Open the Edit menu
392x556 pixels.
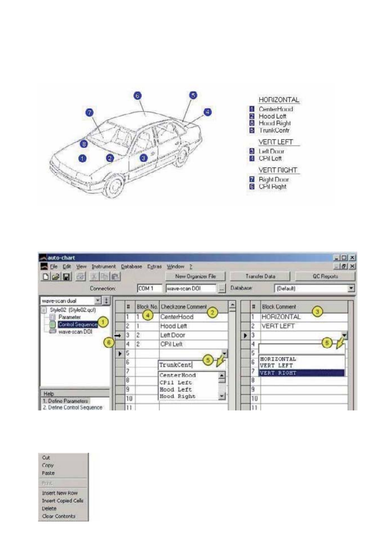pos(67,266)
